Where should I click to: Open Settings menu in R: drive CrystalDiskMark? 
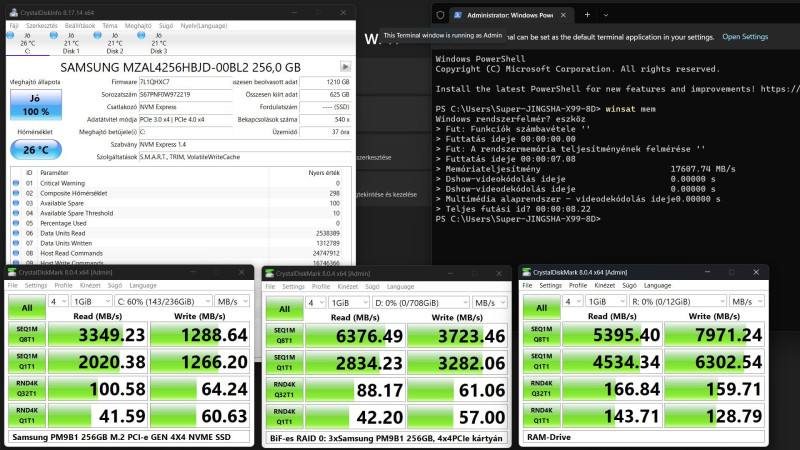551,286
